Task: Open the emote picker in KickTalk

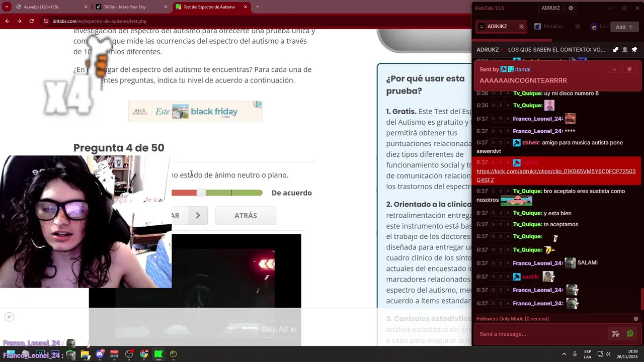Action: [630, 334]
